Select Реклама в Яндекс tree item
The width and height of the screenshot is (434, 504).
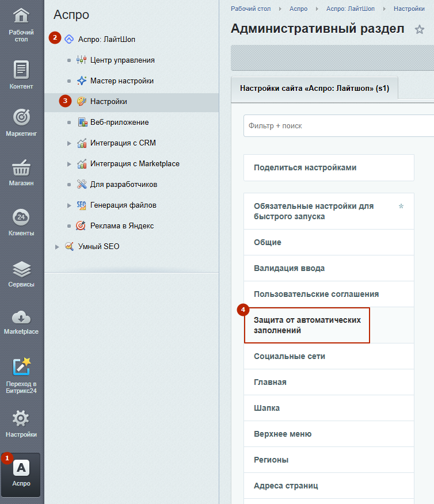click(x=122, y=226)
